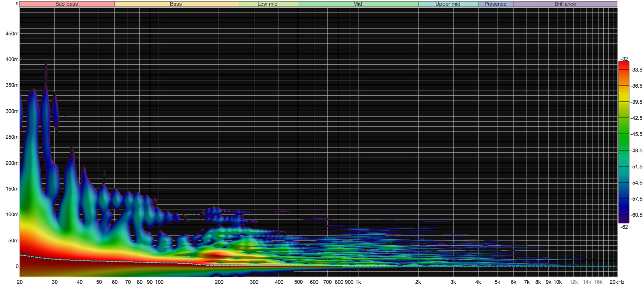Click the 6k frequency axis label
This screenshot has height=287, width=644.
[514, 282]
